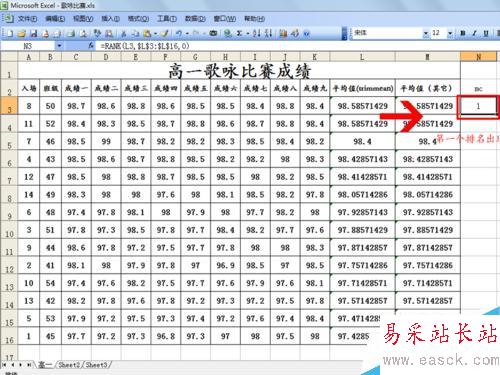This screenshot has width=500, height=375.
Task: Click cell H12 with value 96.9
Action: tap(225, 266)
